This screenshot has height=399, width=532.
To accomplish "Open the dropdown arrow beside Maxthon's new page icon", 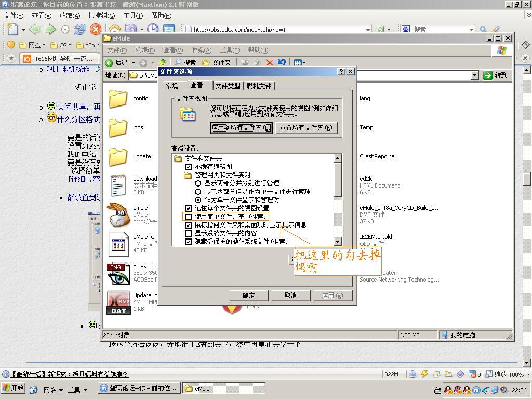I will tap(23, 30).
